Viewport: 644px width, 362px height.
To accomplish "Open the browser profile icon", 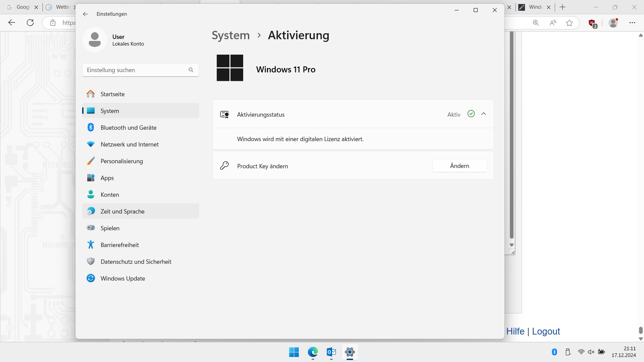I will 613,23.
